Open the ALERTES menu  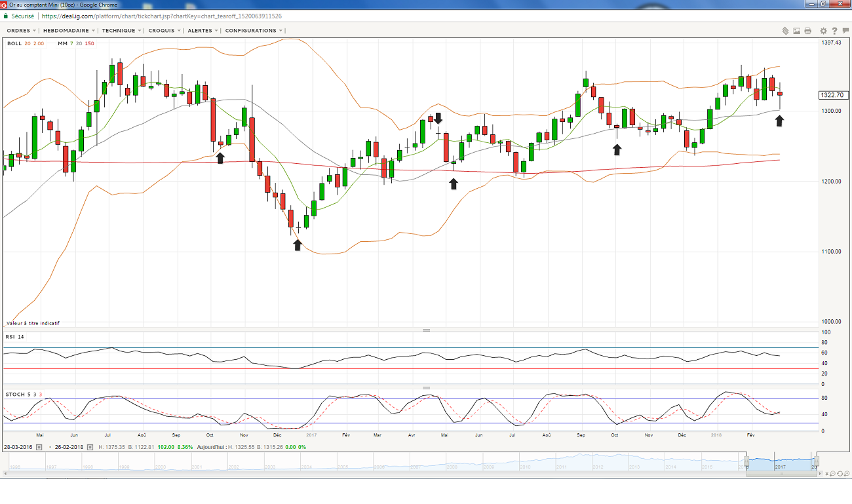pos(203,31)
